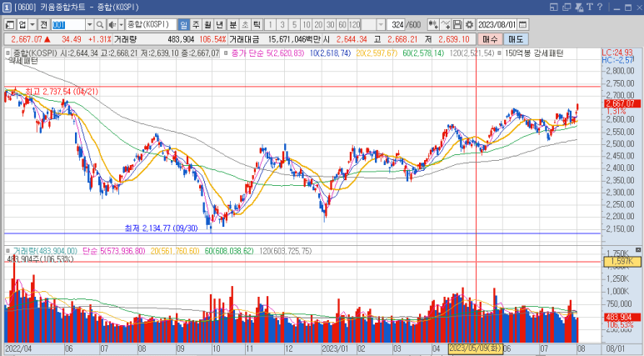Click the speaker sound icon

pos(112,25)
